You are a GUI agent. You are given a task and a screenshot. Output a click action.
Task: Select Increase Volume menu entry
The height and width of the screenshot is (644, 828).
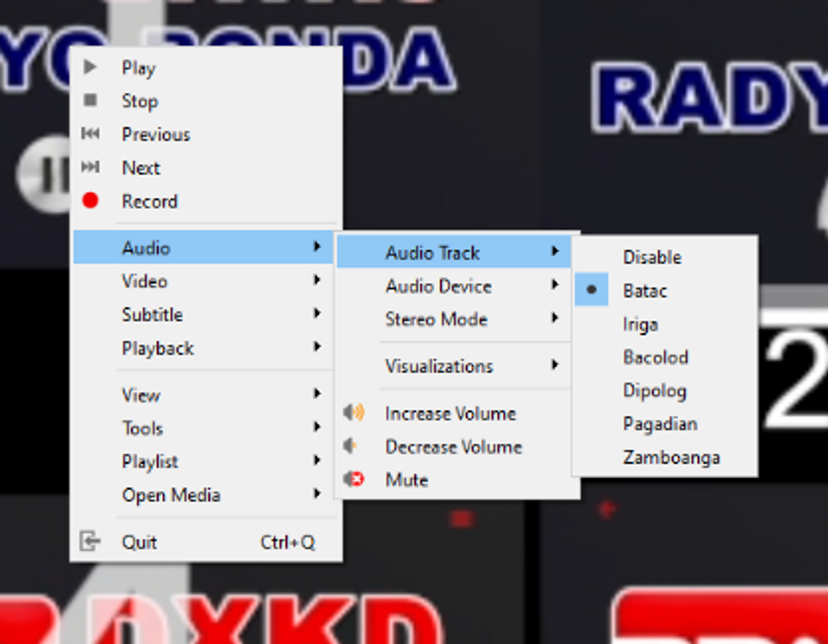454,413
